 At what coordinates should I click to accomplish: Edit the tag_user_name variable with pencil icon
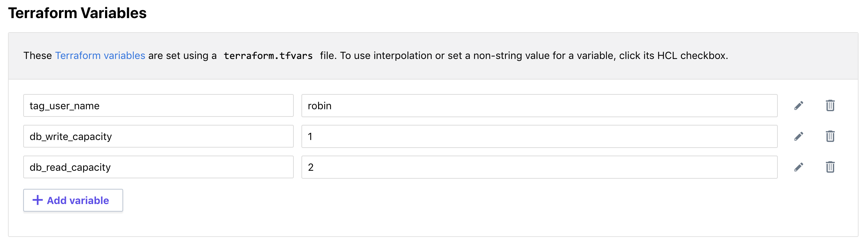click(799, 106)
